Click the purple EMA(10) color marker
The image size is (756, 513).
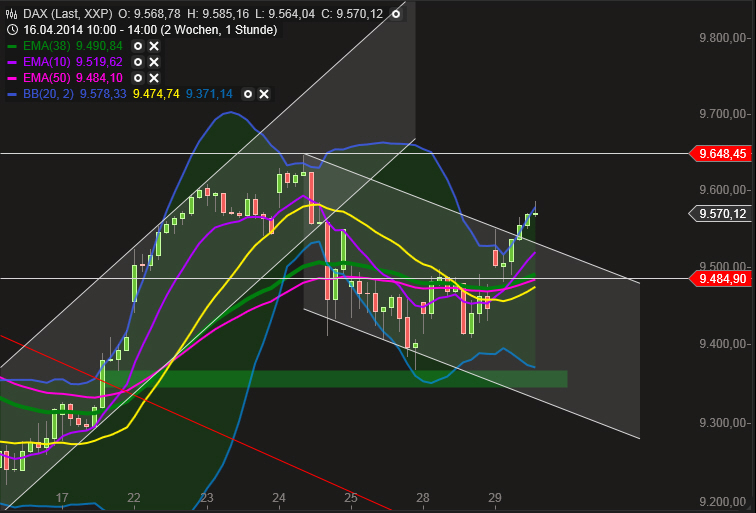point(13,62)
